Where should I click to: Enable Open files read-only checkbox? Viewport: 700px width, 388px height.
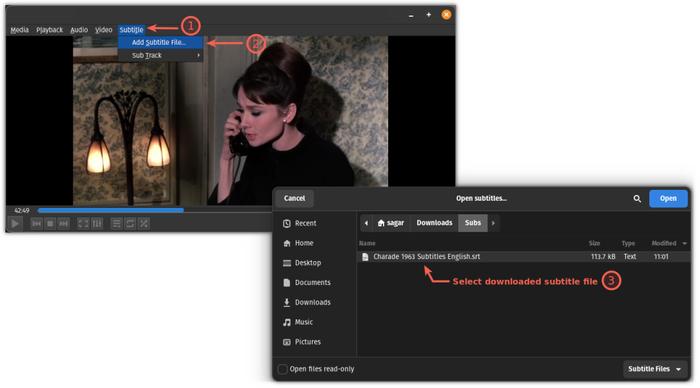282,369
